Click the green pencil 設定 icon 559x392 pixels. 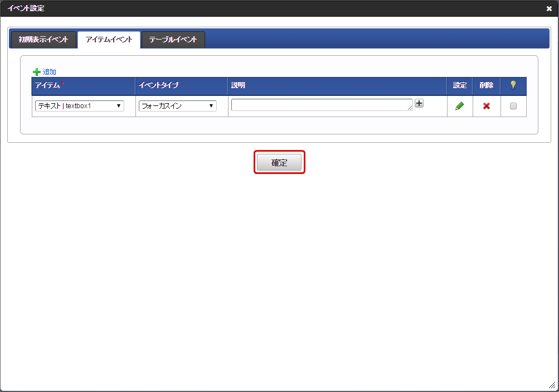click(460, 106)
